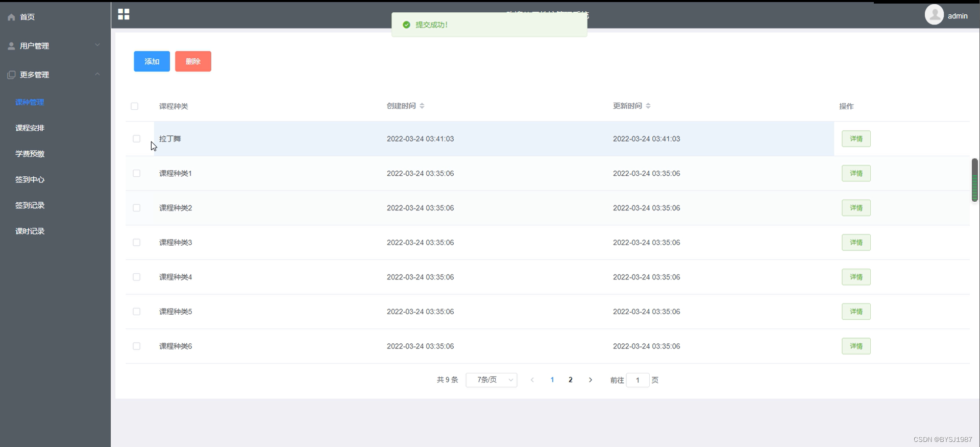Collapse the 更多管理 menu chevron

97,74
